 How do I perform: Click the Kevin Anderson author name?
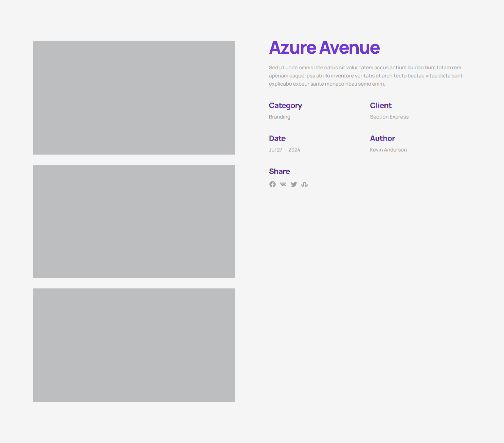(x=388, y=150)
